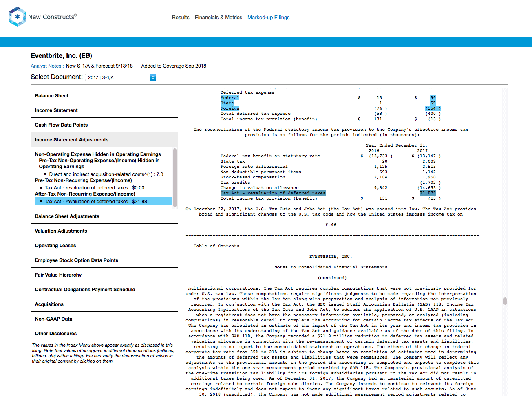Click Pre-Tax Non-Recurring Expense/(Income) heading
Image resolution: width=532 pixels, height=396 pixels.
[84, 180]
